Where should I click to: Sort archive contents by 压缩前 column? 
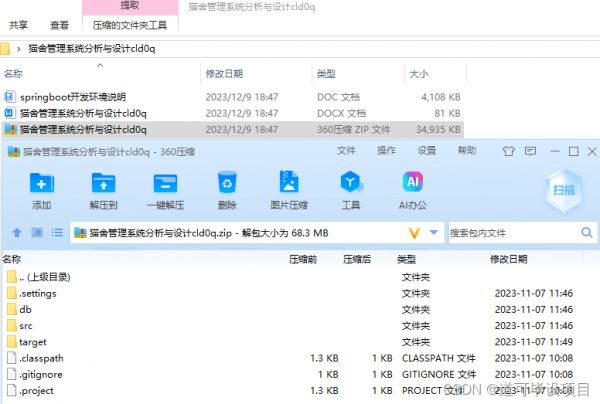303,259
